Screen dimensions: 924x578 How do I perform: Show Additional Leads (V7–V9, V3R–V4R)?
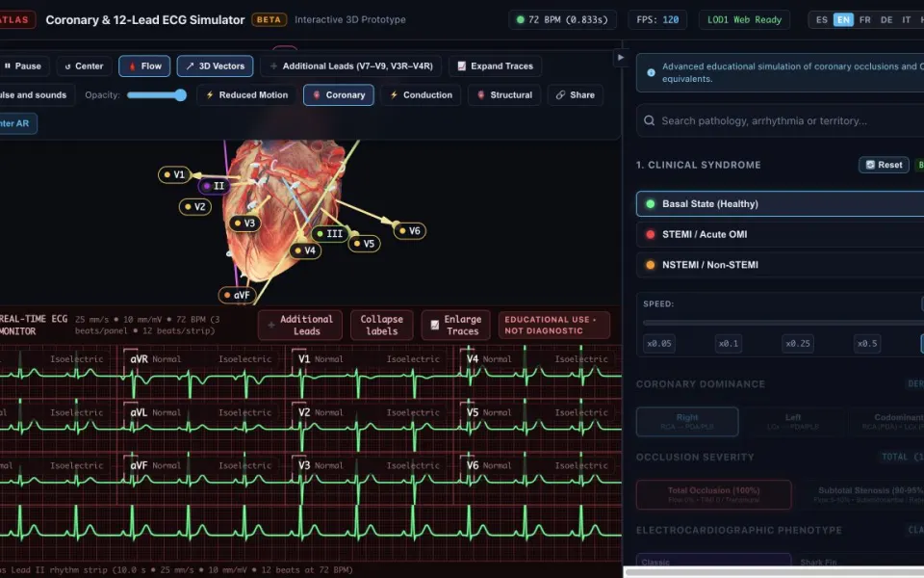pyautogui.click(x=351, y=66)
